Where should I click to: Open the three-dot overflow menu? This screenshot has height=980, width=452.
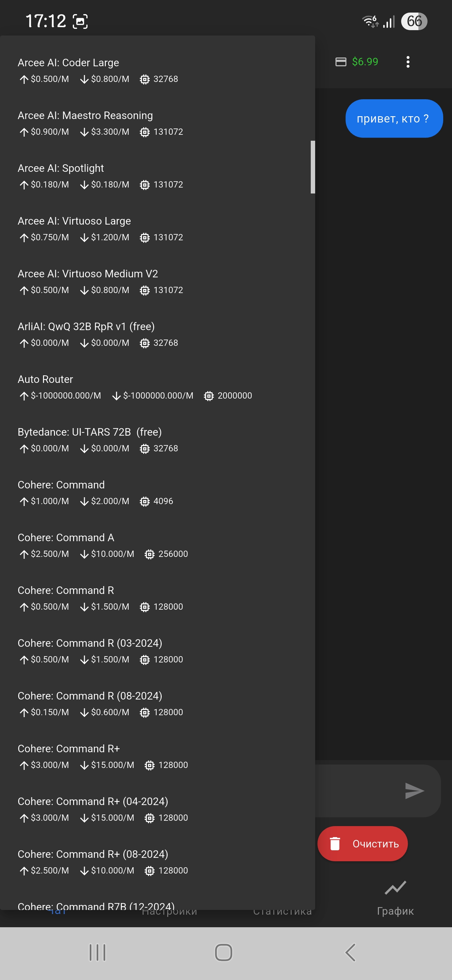click(x=408, y=62)
